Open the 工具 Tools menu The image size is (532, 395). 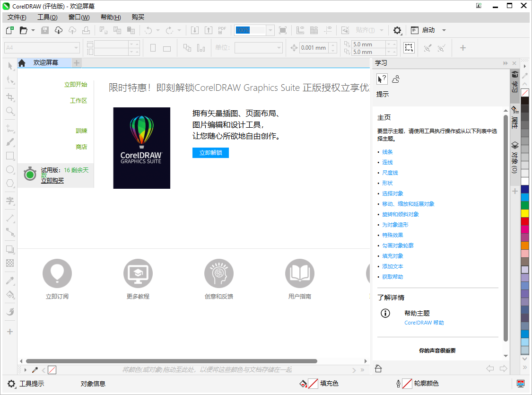(x=47, y=18)
